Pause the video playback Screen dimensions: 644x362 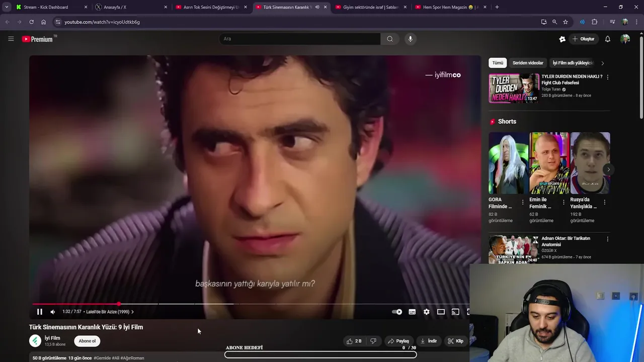[39, 312]
